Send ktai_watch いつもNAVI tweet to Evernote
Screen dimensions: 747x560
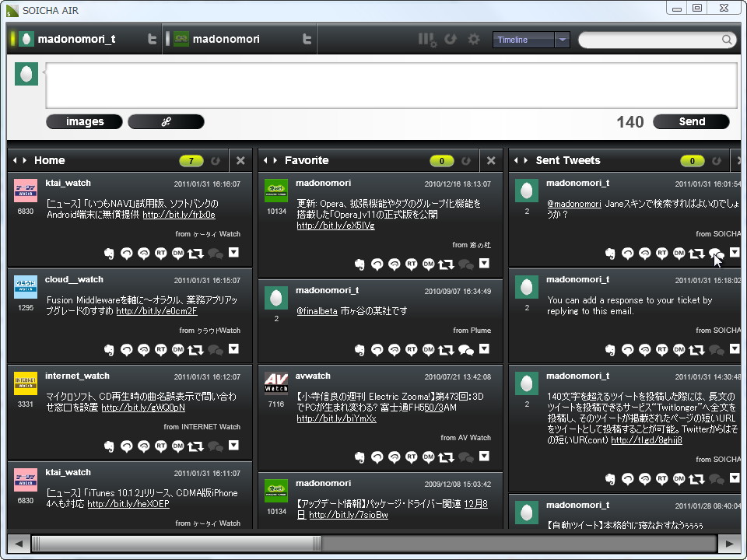click(109, 254)
